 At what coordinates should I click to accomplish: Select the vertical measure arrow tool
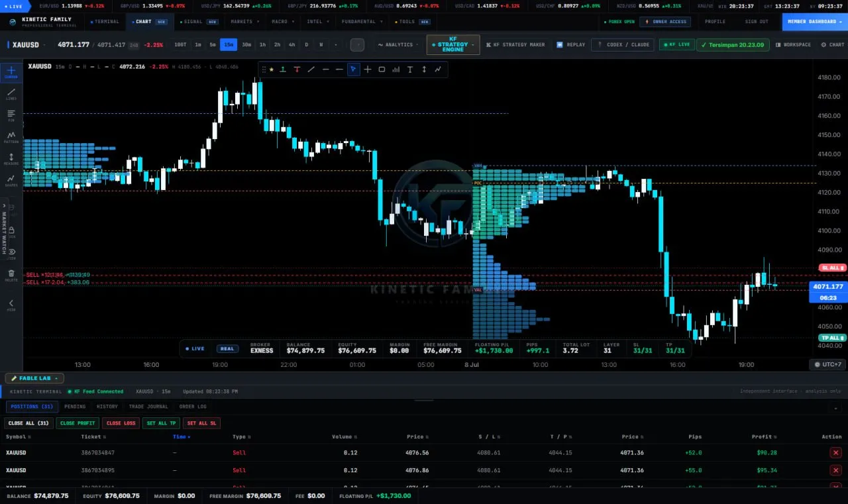424,70
